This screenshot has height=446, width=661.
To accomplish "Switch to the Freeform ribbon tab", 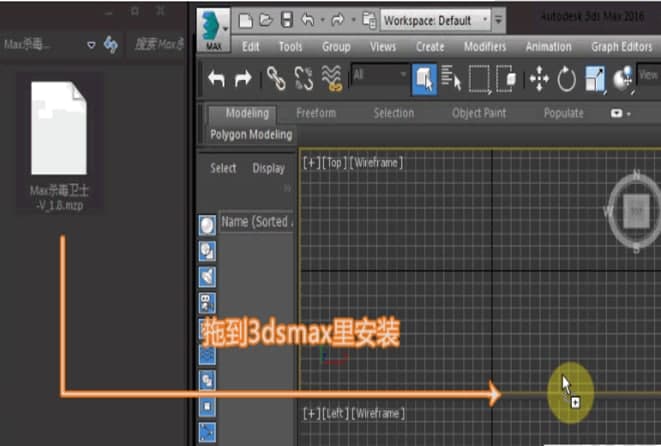I will [x=316, y=113].
